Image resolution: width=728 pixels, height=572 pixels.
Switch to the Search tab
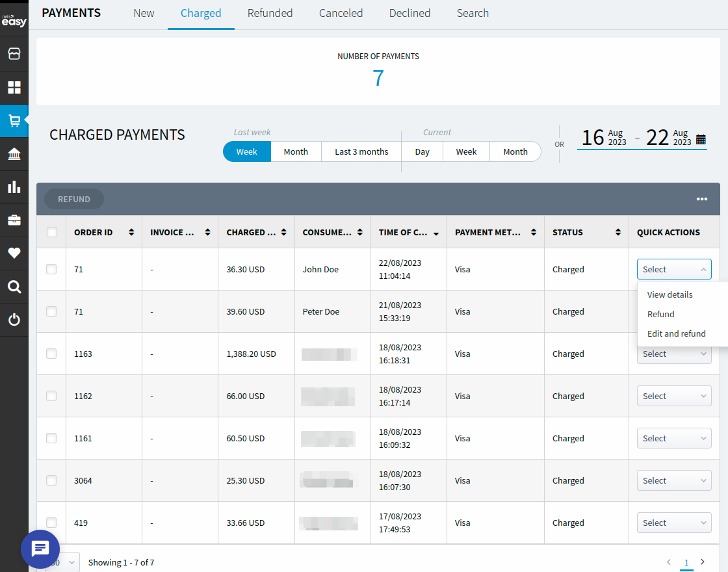tap(473, 13)
